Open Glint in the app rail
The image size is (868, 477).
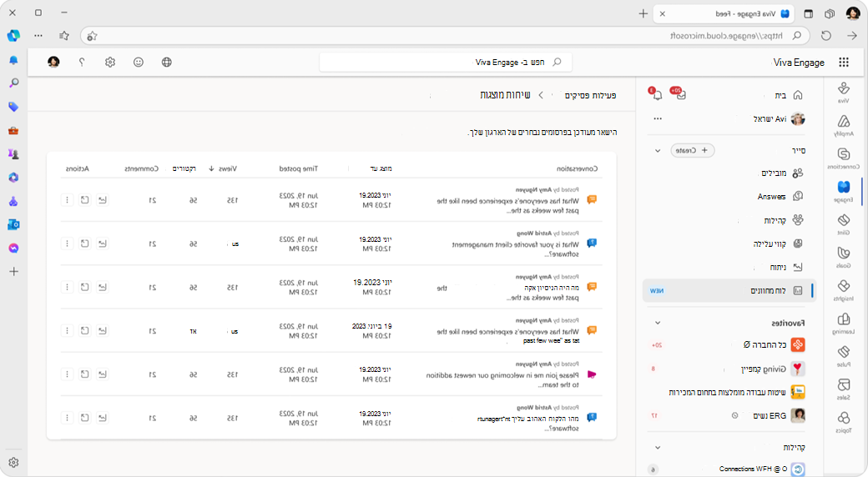pos(843,224)
